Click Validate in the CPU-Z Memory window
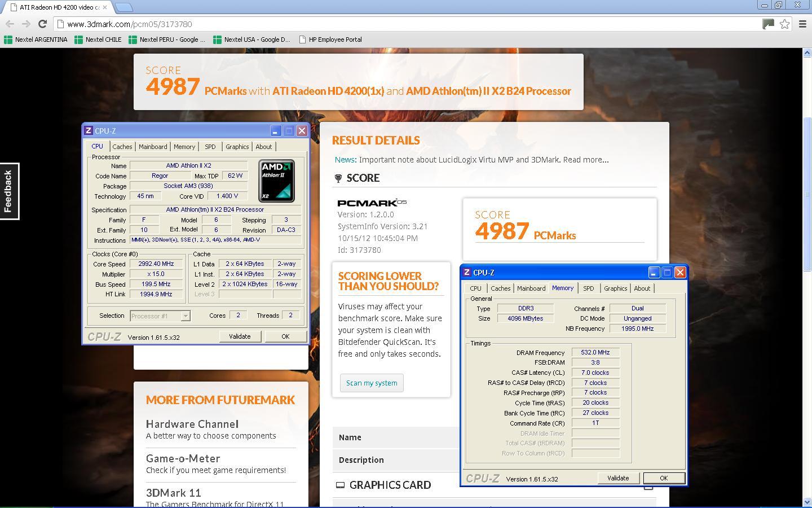This screenshot has height=508, width=812. click(x=618, y=478)
